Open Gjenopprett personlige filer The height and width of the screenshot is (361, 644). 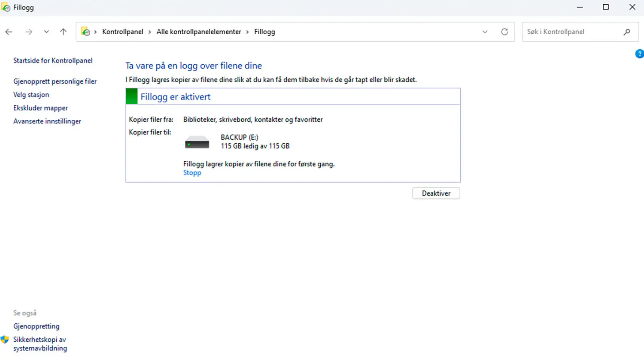click(55, 81)
